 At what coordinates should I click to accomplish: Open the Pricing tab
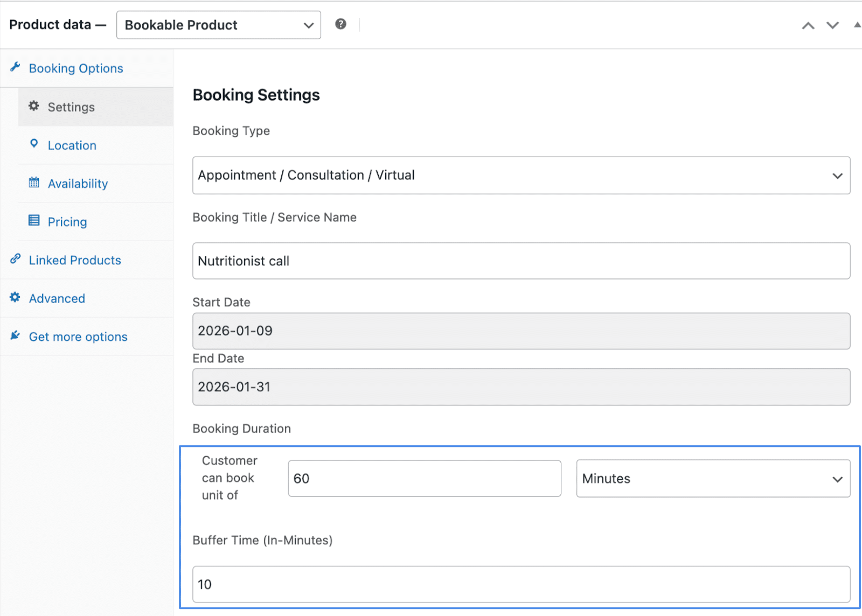point(96,222)
